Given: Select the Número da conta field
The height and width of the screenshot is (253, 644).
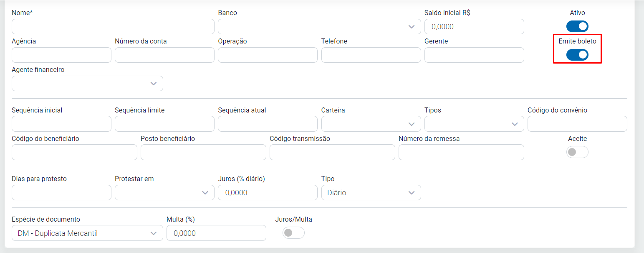Looking at the screenshot, I should click(164, 55).
